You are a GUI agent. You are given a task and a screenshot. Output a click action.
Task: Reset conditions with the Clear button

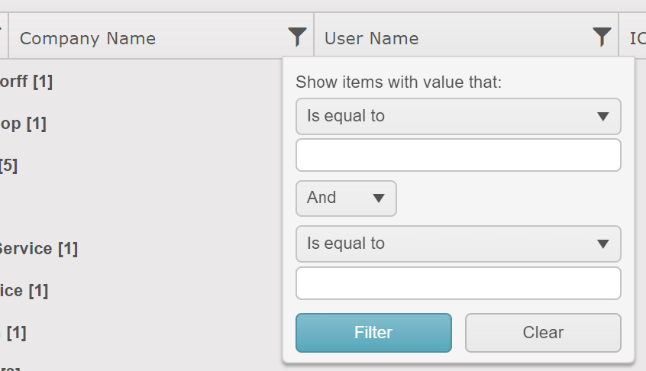[543, 333]
